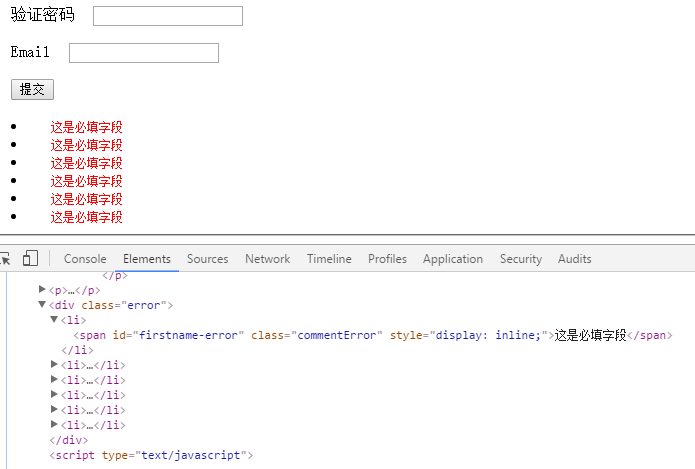
Task: Go to the Network tab
Action: pos(268,259)
